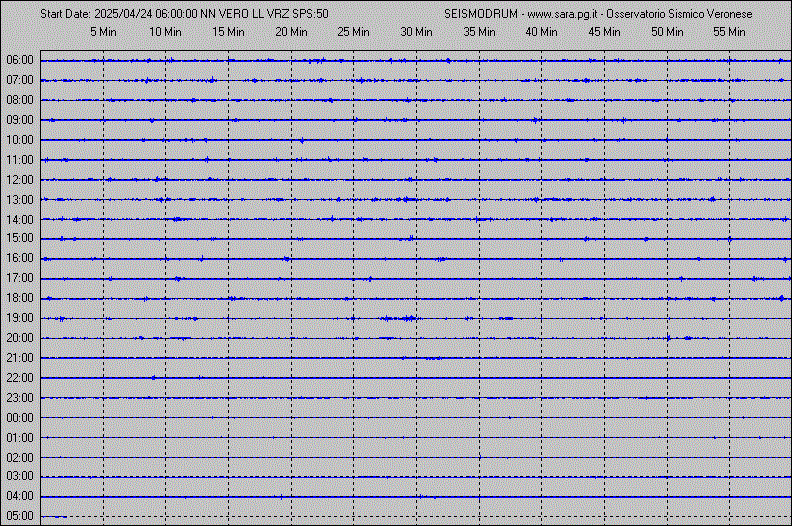Click the 50 Min column header
Screen dimensions: 792x526
click(x=667, y=32)
